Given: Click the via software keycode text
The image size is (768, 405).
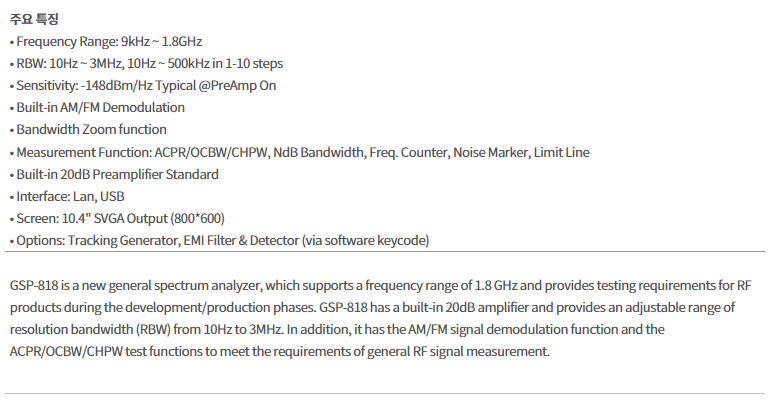Looking at the screenshot, I should (x=365, y=241).
